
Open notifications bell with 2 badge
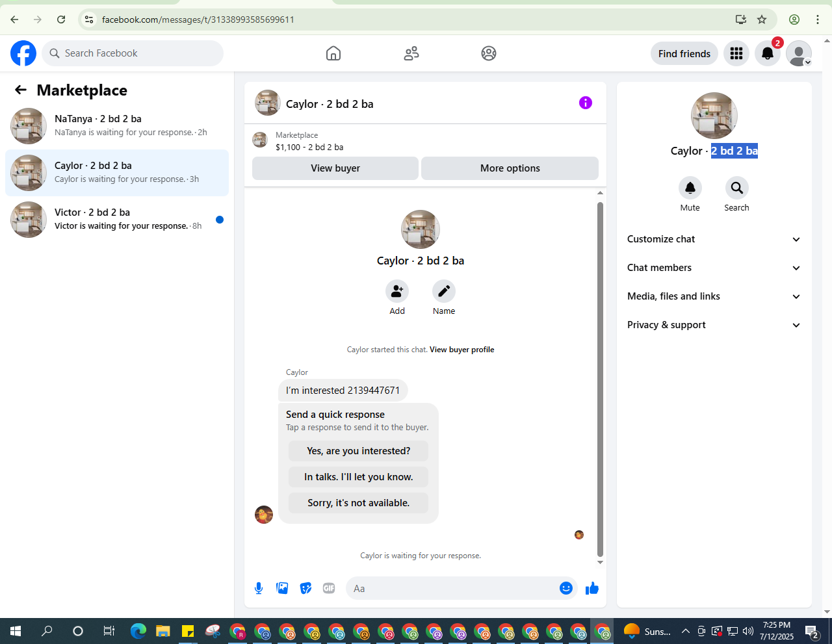tap(768, 53)
